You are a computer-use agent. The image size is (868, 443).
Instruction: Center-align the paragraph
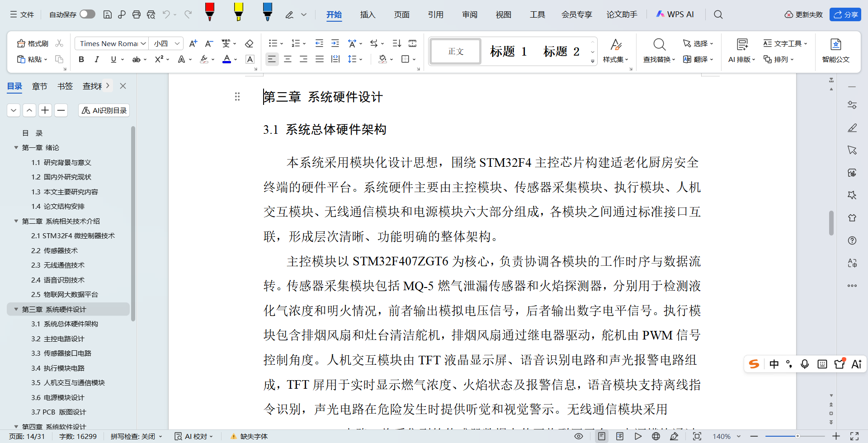[x=288, y=59]
